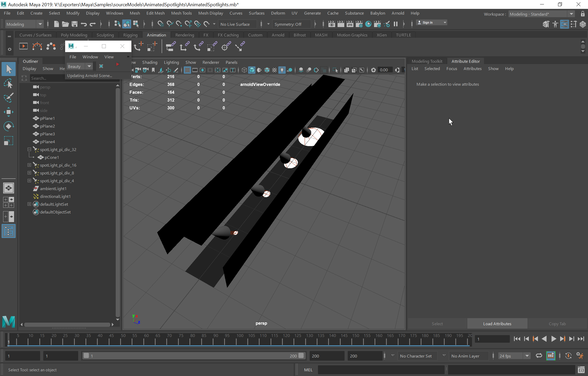
Task: Click the Save scene icon
Action: [75, 24]
